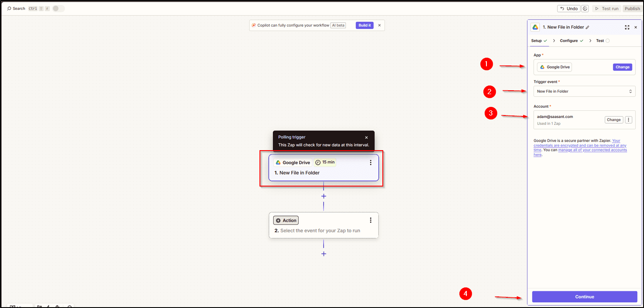Change the selected Google Drive app
644x308 pixels.
622,67
